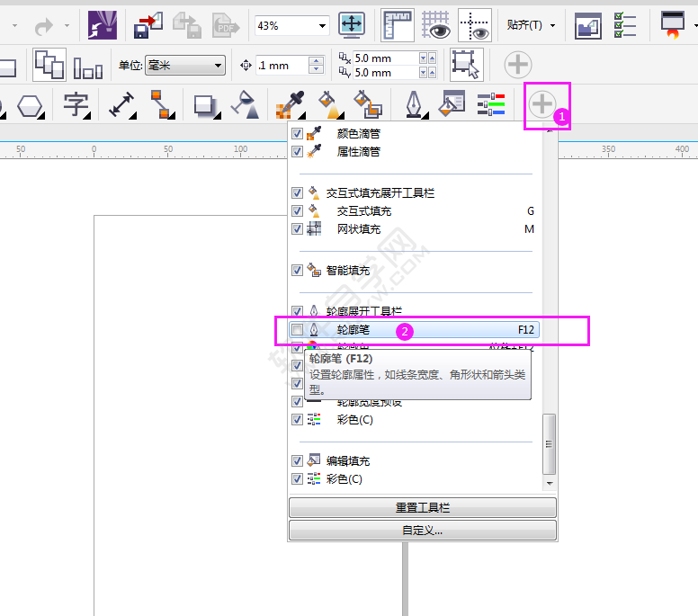Click the scroll down arrow in list
Image resolution: width=698 pixels, height=616 pixels.
click(550, 484)
